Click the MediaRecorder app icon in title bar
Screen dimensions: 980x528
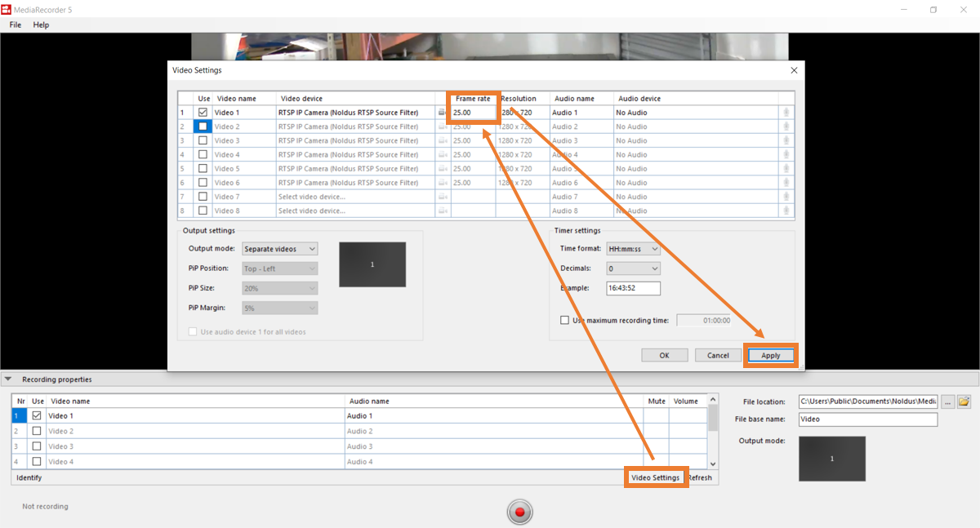7,10
